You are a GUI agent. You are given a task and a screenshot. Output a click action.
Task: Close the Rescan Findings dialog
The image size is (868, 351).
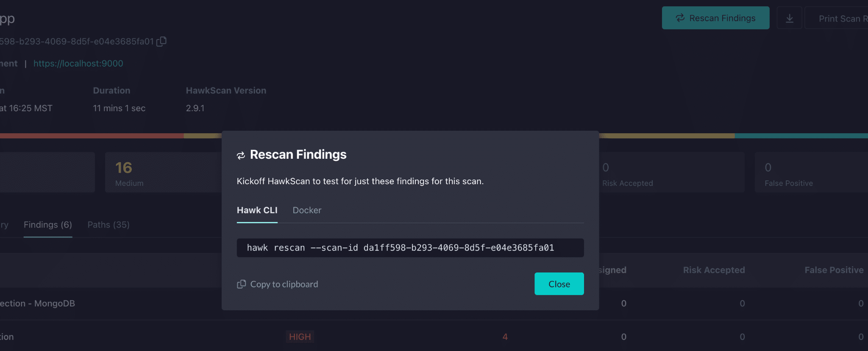559,284
